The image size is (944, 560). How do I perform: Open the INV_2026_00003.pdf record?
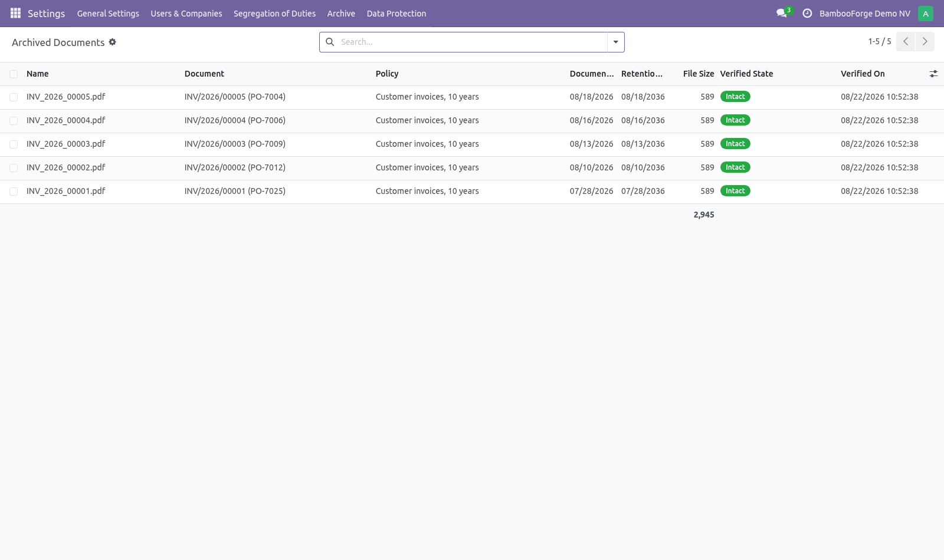(x=65, y=144)
